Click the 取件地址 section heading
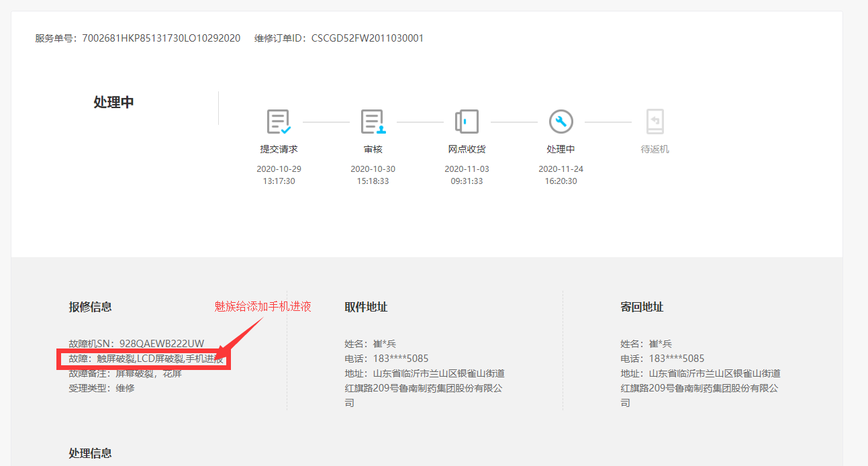868x466 pixels. (x=366, y=307)
